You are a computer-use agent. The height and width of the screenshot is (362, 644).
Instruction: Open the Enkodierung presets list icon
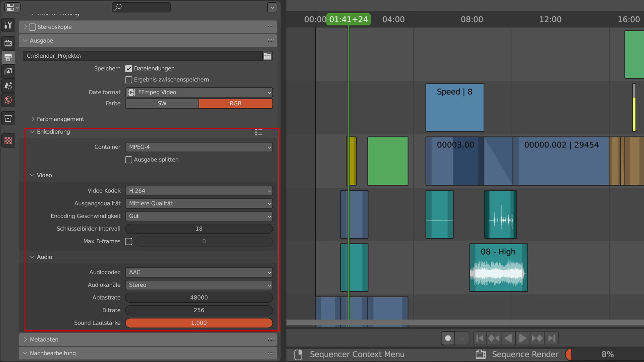pyautogui.click(x=259, y=132)
